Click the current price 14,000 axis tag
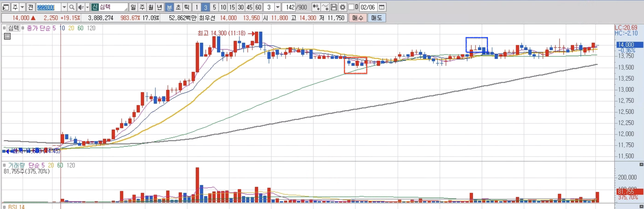The width and height of the screenshot is (644, 209). (630, 45)
